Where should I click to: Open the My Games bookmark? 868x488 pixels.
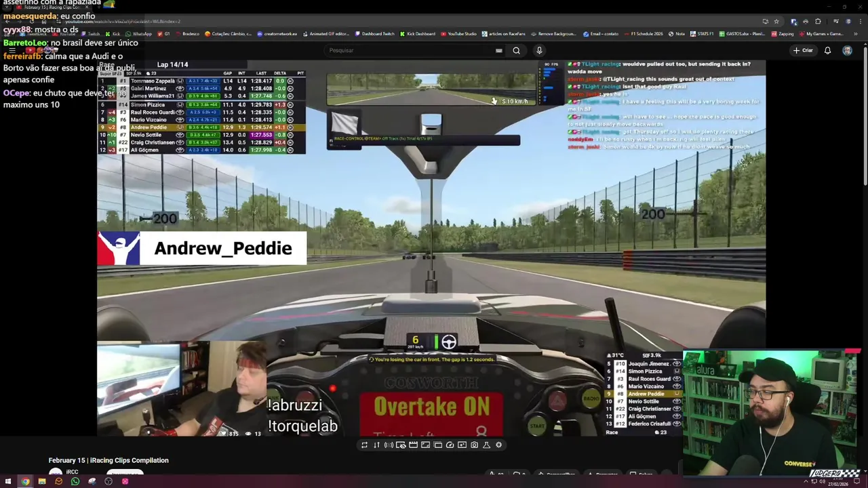821,34
